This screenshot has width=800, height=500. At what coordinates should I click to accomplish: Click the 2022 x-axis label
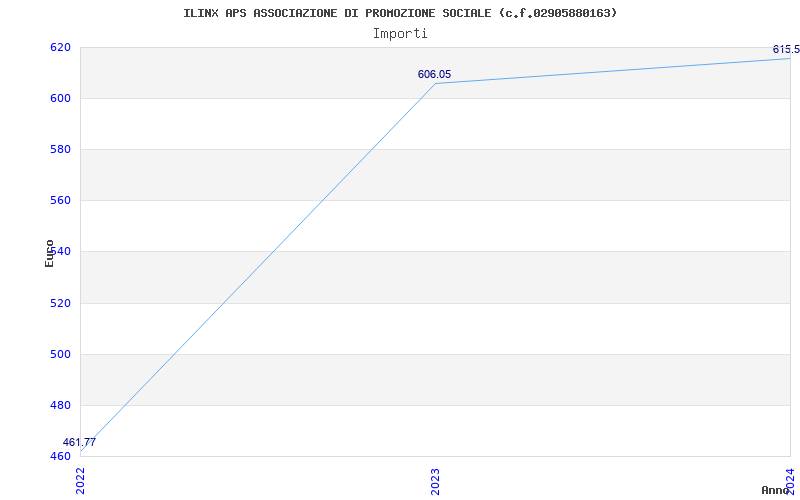(81, 481)
